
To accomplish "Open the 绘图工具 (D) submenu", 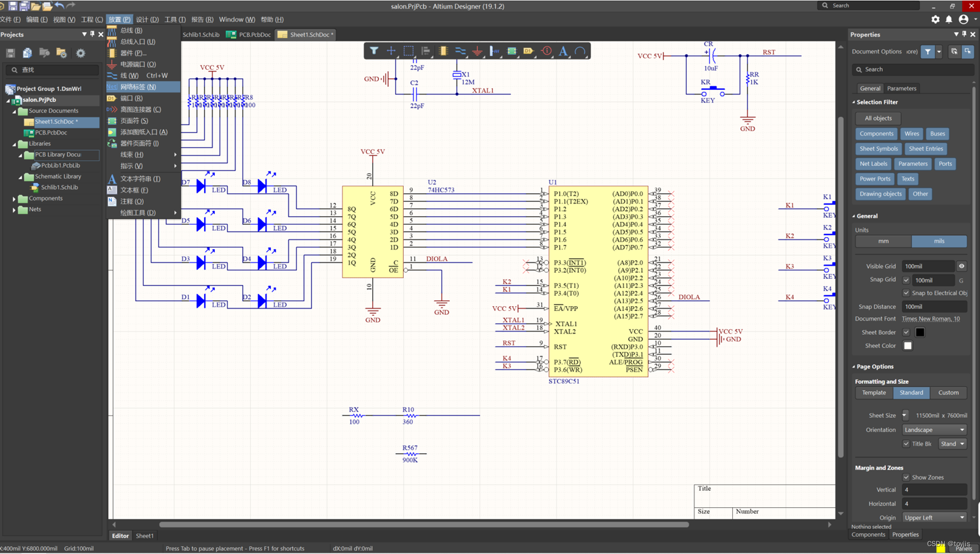I will click(144, 213).
